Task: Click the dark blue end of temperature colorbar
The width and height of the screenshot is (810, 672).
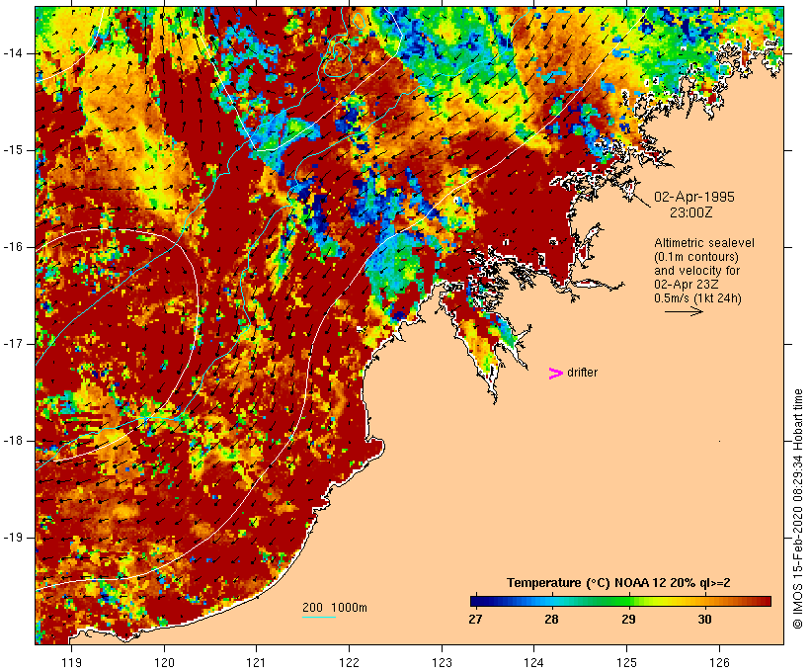Action: pos(475,600)
